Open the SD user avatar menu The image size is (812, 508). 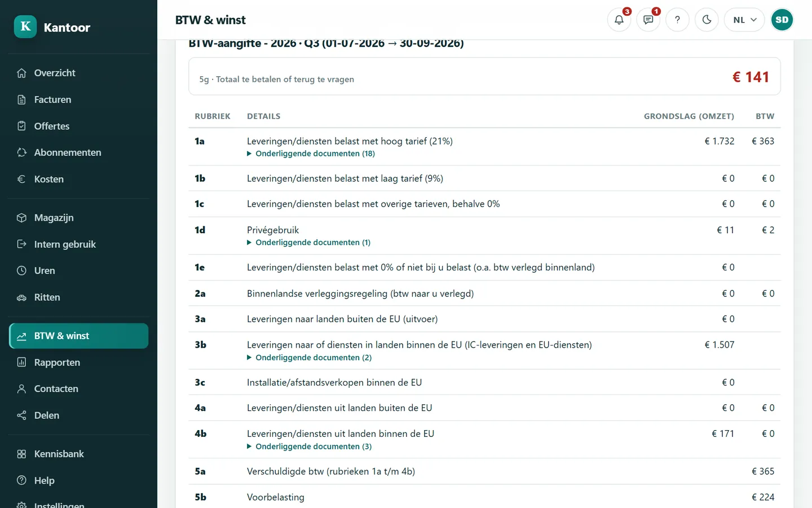point(782,20)
